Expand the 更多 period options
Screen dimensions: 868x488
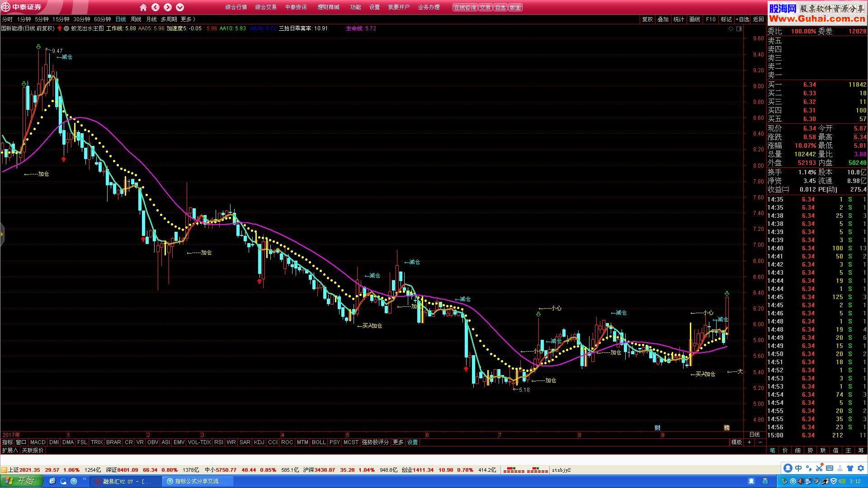(188, 19)
